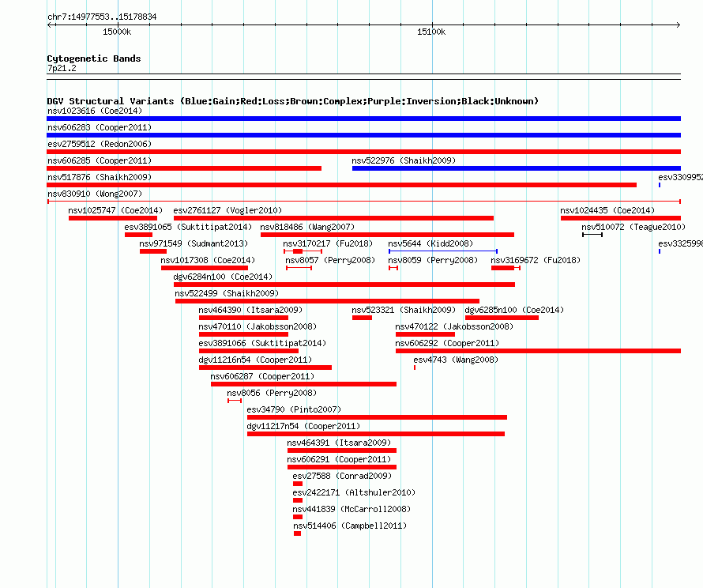
Task: Click dgv6284n100 (Coe2014) label
Action: tap(223, 277)
